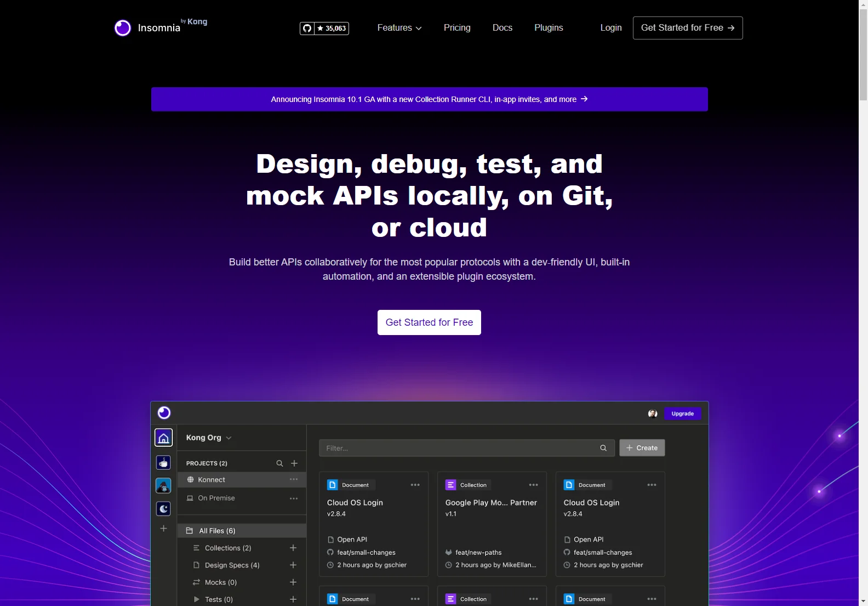Screen dimensions: 868x606
Task: Click the user avatar next to Upgrade
Action: [x=653, y=414]
